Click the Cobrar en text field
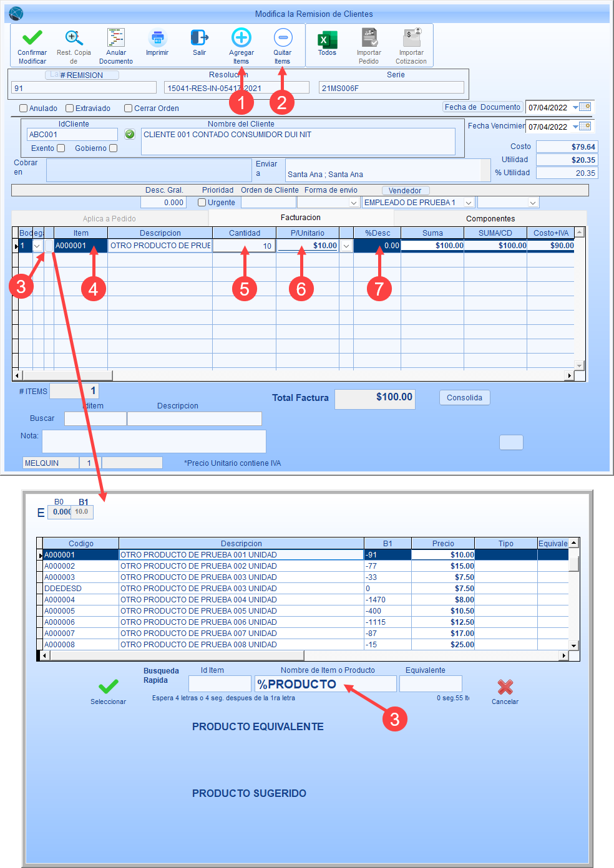Image resolution: width=614 pixels, height=868 pixels. (x=149, y=170)
